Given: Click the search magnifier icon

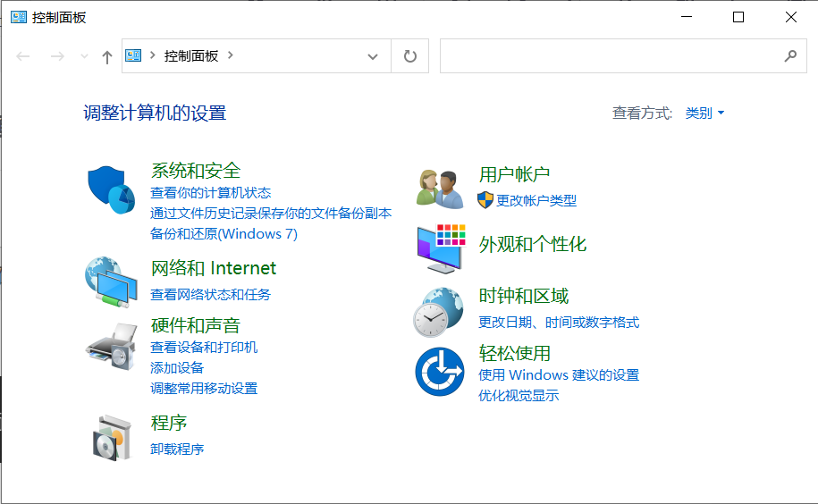Looking at the screenshot, I should pyautogui.click(x=790, y=55).
